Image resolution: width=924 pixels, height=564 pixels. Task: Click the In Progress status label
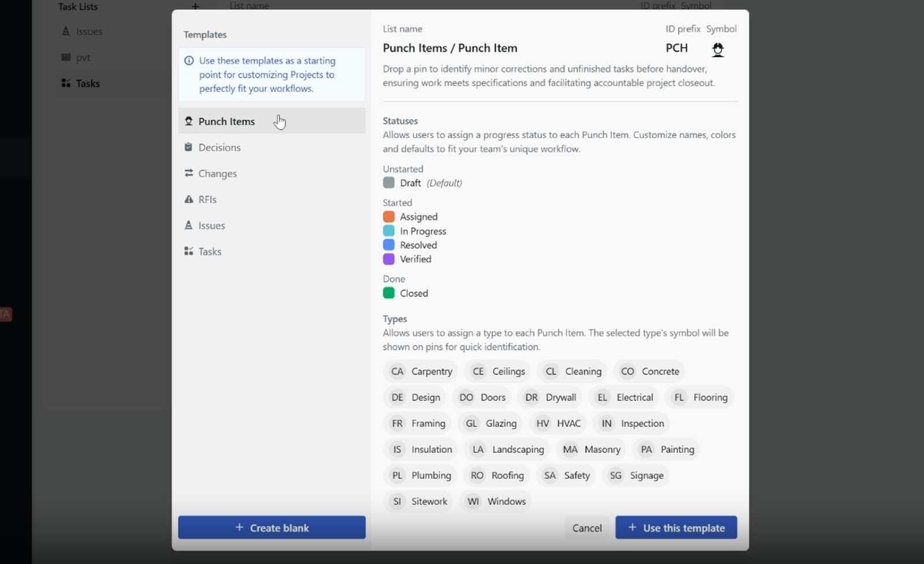click(x=423, y=231)
